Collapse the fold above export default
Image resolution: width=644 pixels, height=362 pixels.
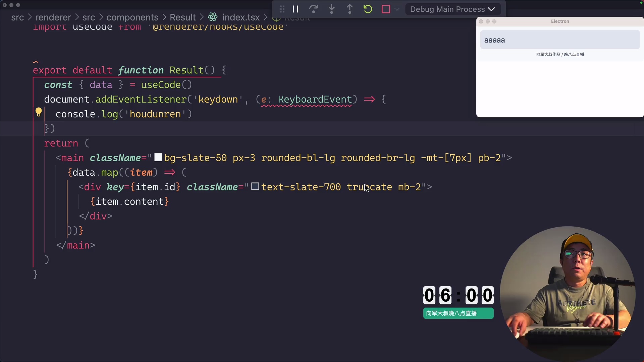[36, 62]
